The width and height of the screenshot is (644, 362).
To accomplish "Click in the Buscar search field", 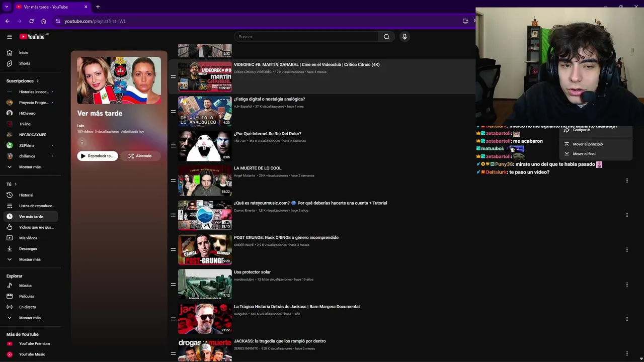I will [x=306, y=37].
